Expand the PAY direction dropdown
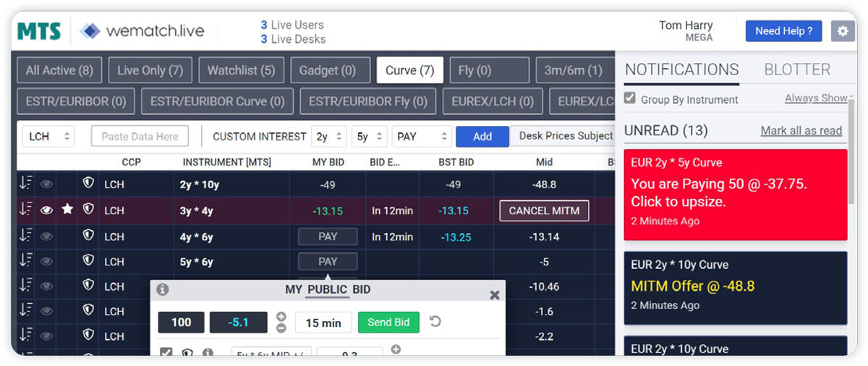The width and height of the screenshot is (868, 366). pyautogui.click(x=422, y=136)
